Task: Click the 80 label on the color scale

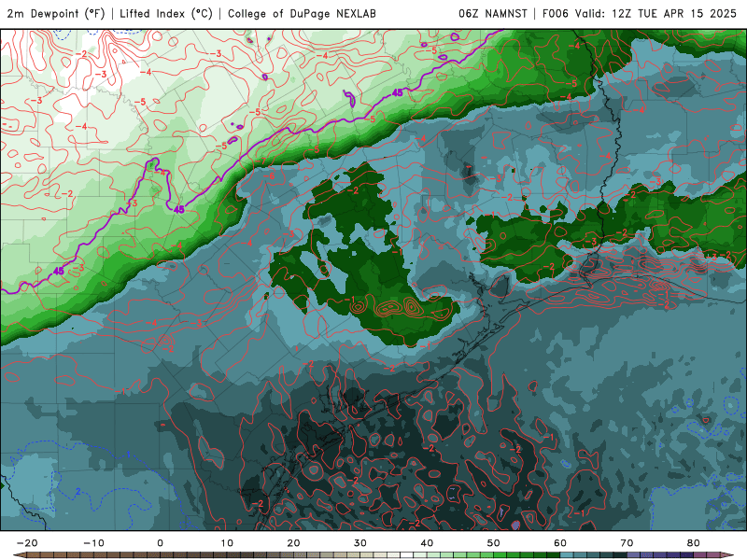Action: 694,543
